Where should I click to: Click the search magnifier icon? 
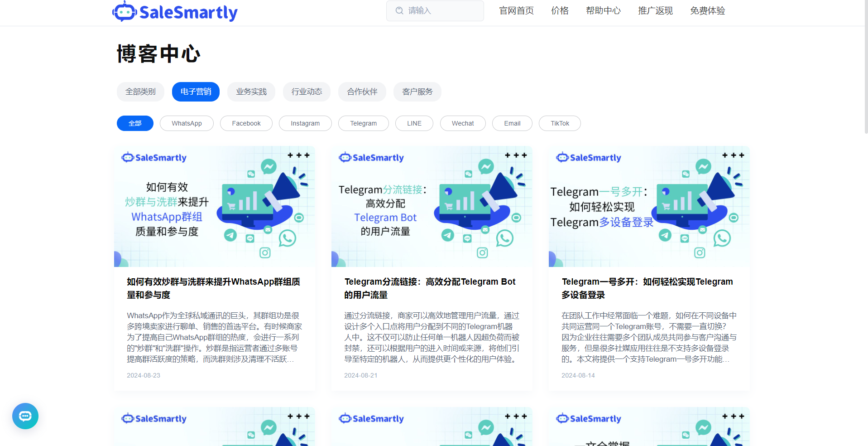pyautogui.click(x=399, y=10)
